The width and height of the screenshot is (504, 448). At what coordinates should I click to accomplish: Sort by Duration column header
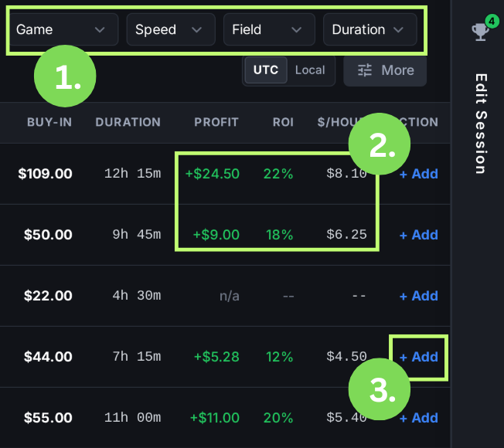point(128,122)
